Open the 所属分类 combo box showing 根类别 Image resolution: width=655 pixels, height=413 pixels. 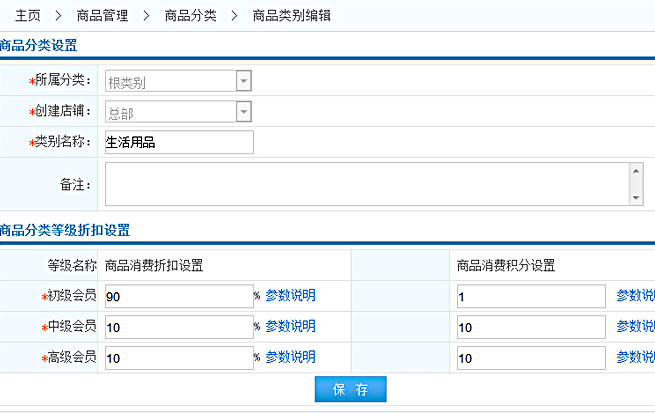[x=170, y=82]
